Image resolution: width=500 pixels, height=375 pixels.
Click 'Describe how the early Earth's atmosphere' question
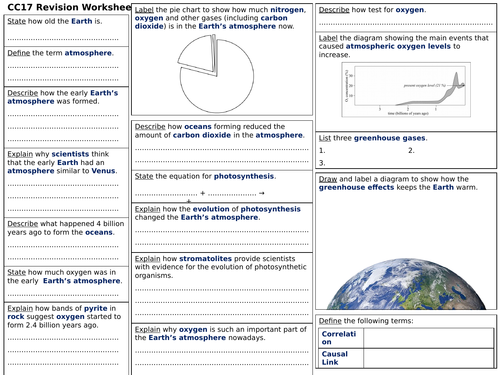click(63, 97)
